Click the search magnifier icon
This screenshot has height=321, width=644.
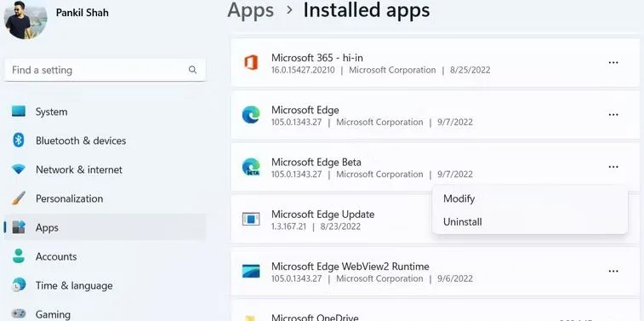tap(192, 70)
